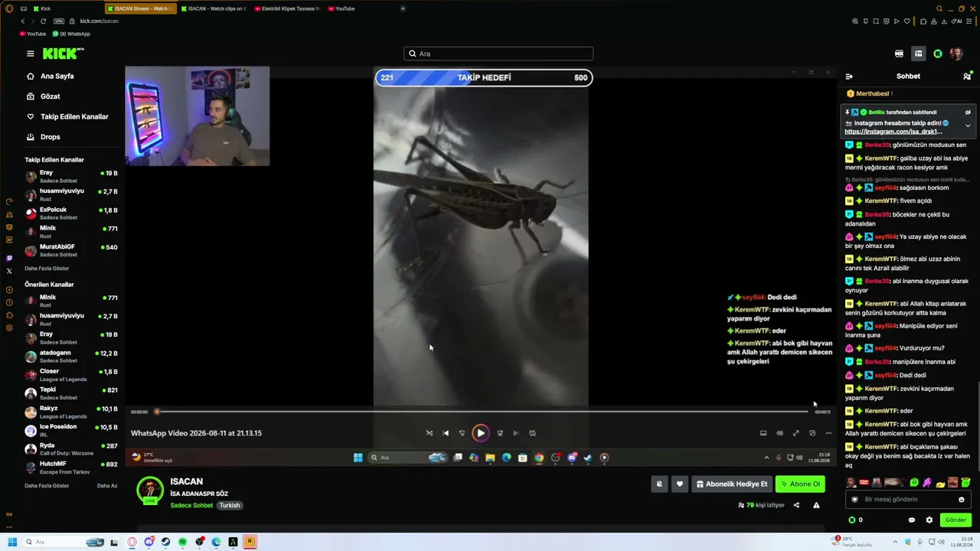Enter fullscreen in the media player
This screenshot has height=551, width=980.
click(796, 433)
